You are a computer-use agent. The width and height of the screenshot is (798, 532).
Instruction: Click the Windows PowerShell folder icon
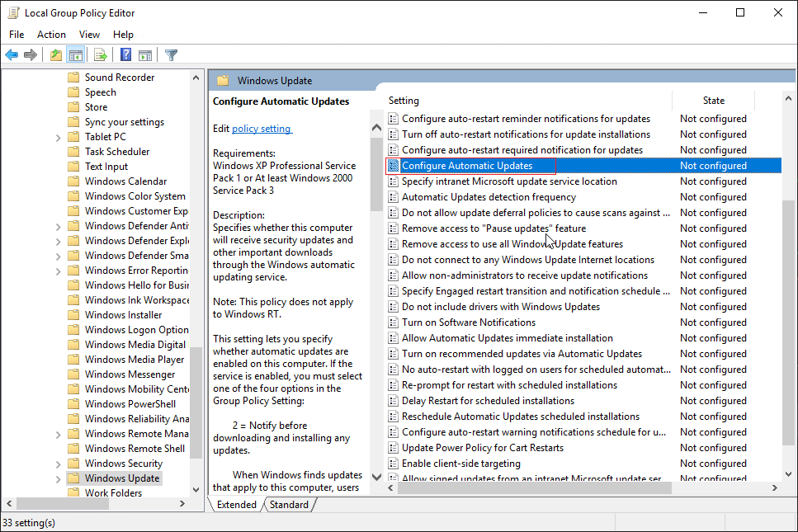coord(73,404)
